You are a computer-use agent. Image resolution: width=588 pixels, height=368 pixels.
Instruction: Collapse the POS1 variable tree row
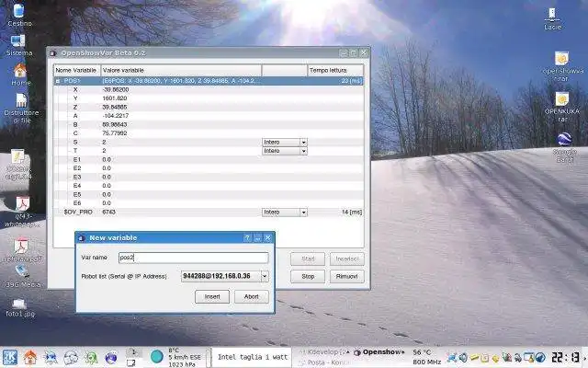click(x=58, y=81)
